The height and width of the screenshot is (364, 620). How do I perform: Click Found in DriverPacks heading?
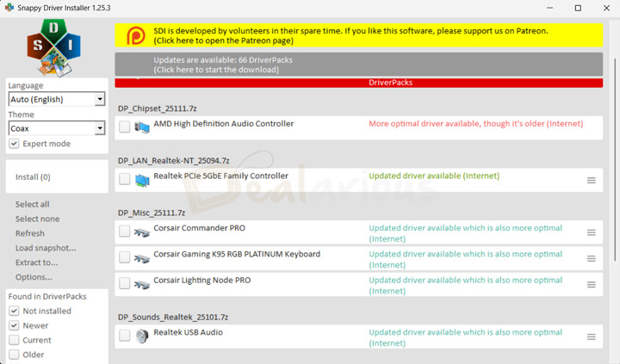47,296
